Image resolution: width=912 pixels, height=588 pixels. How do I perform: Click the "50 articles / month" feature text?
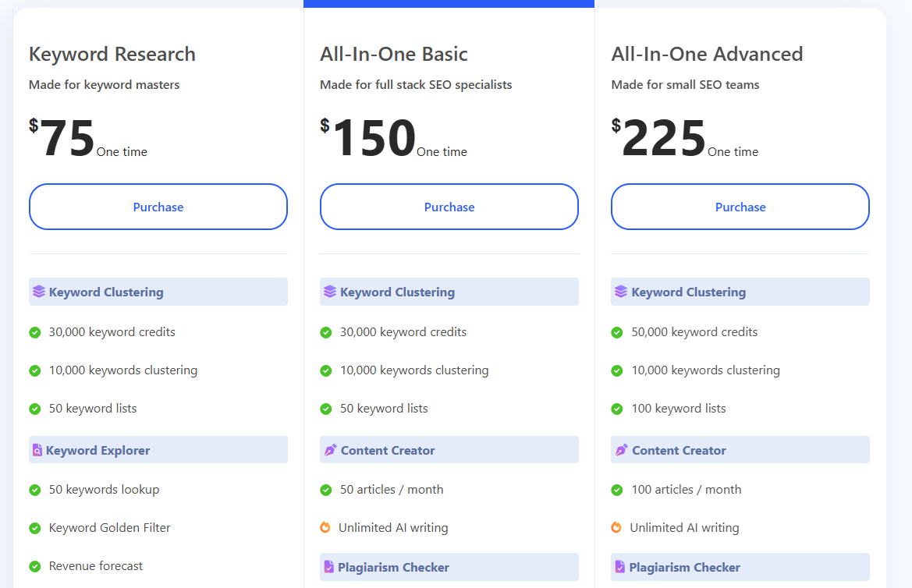point(392,490)
